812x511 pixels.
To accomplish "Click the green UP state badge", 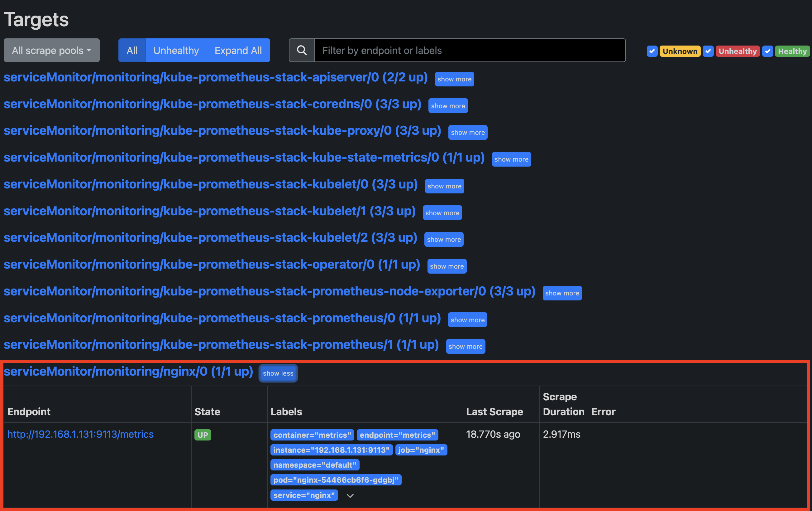I will click(x=203, y=435).
